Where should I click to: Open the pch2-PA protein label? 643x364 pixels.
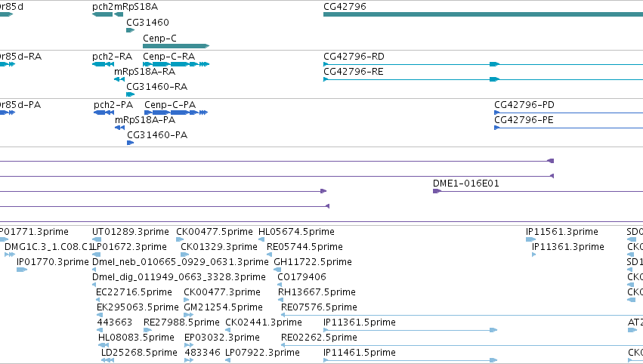(x=113, y=104)
